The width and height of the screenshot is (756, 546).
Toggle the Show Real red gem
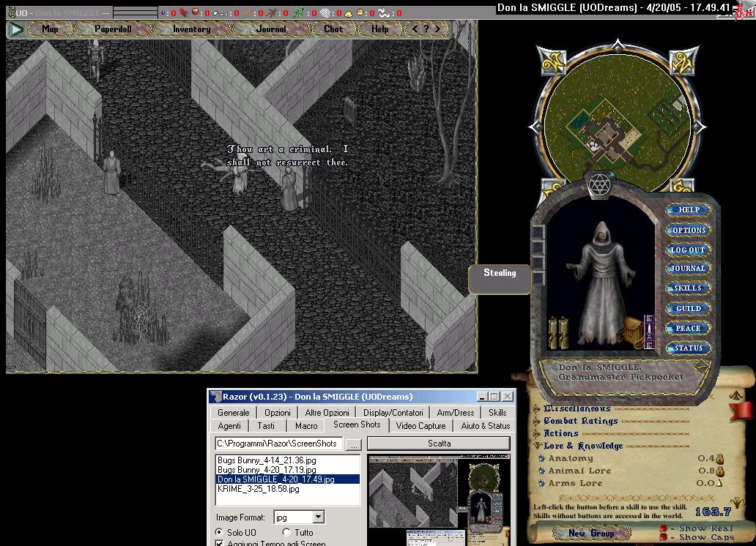tap(664, 528)
